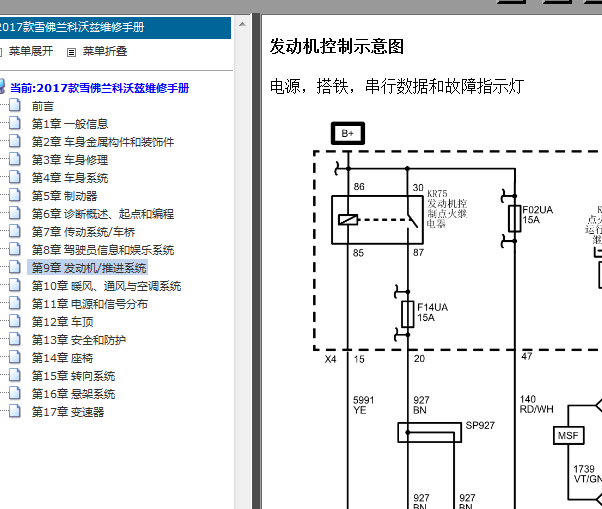Click the SP927 splice label
The height and width of the screenshot is (509, 602).
pyautogui.click(x=480, y=425)
